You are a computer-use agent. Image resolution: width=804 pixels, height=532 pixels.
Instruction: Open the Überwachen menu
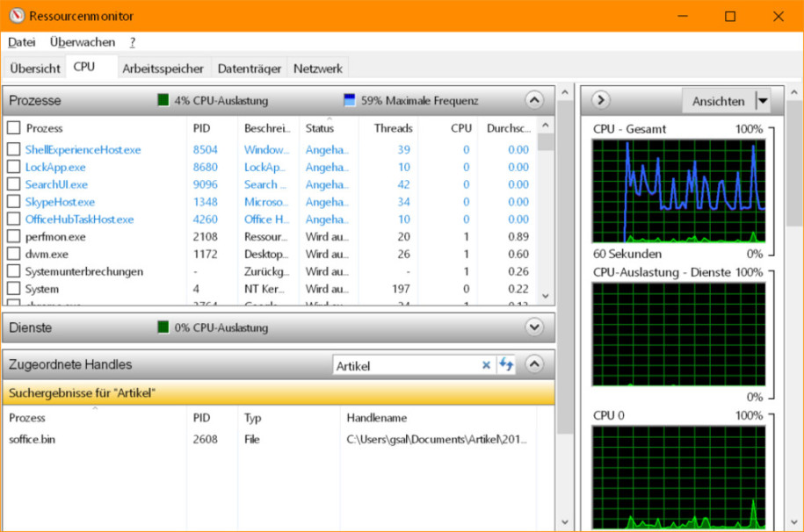coord(83,42)
